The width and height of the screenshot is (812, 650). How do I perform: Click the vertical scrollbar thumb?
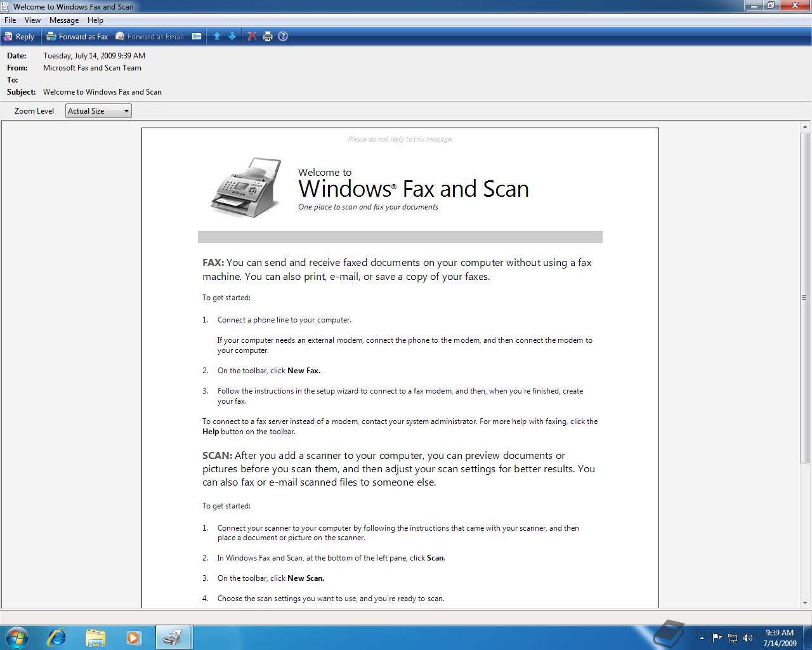point(805,297)
